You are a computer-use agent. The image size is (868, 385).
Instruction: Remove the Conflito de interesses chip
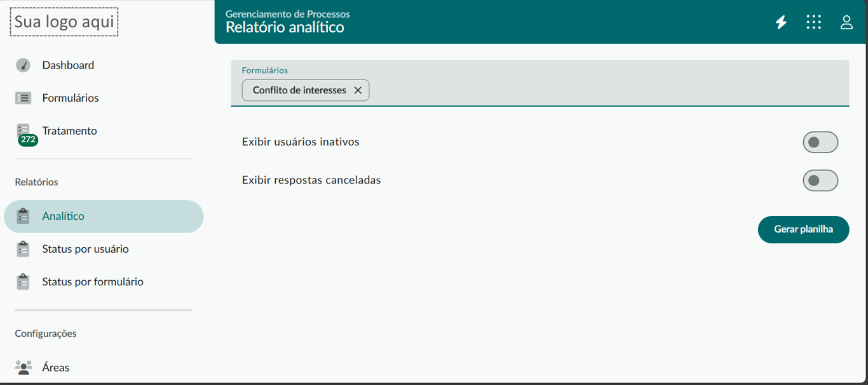pos(358,90)
